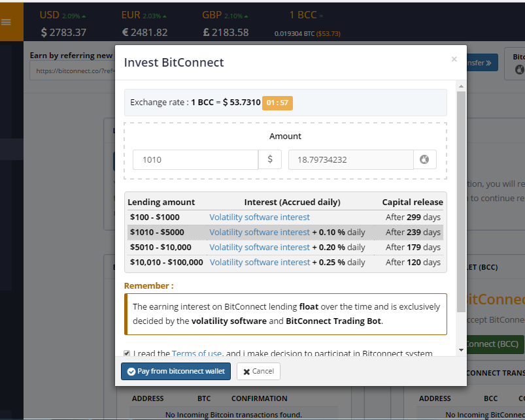Open the hamburger sidebar menu
Image resolution: width=525 pixels, height=420 pixels.
click(x=6, y=22)
